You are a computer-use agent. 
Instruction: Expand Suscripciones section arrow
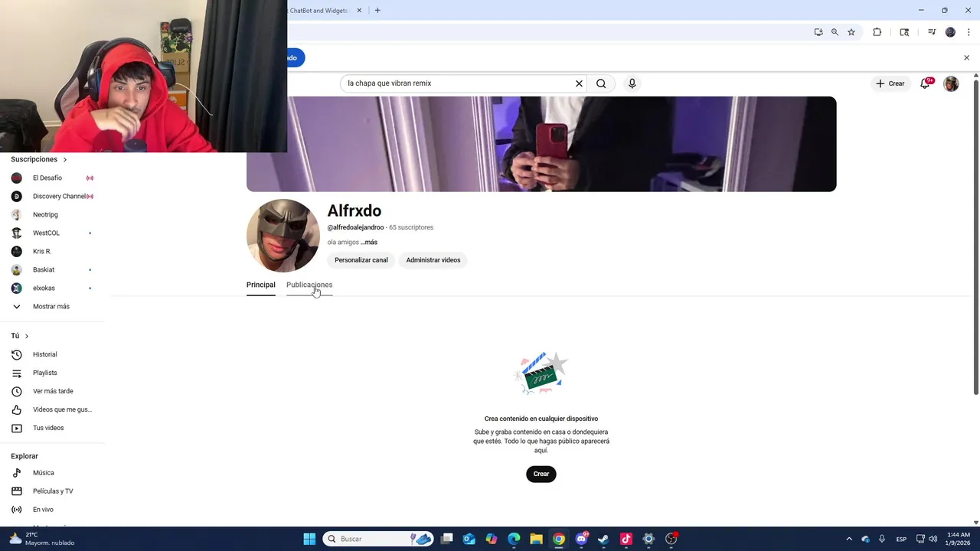coord(65,159)
